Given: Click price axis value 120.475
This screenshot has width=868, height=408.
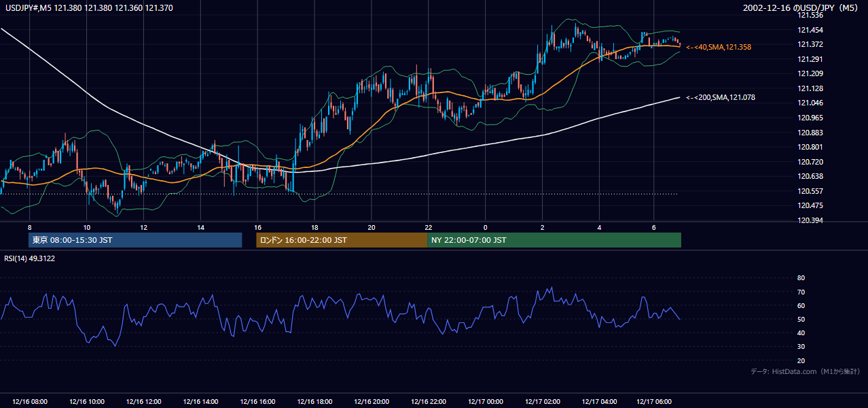Looking at the screenshot, I should pyautogui.click(x=810, y=205).
